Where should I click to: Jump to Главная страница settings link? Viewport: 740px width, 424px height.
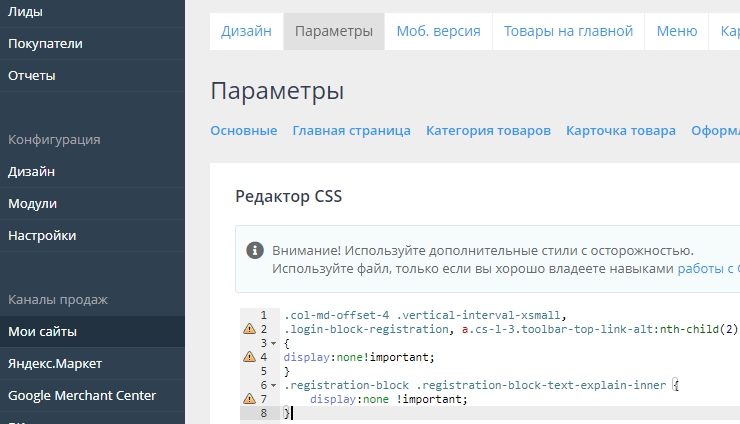point(351,130)
